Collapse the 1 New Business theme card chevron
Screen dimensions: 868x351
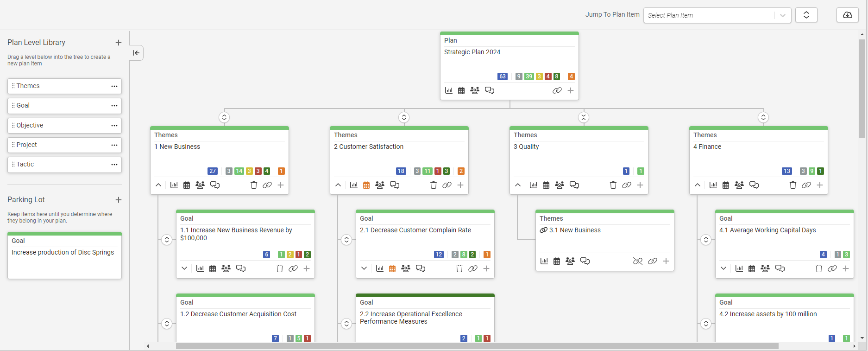pyautogui.click(x=158, y=185)
